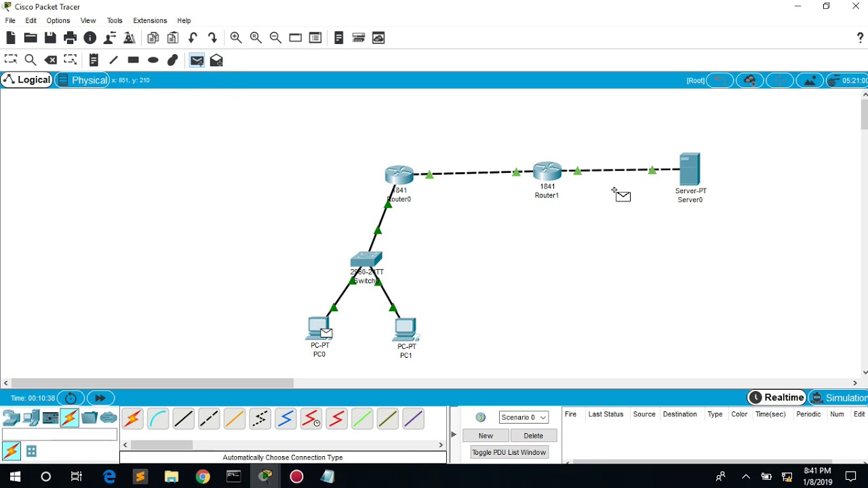The height and width of the screenshot is (488, 868).
Task: Click the Delete scenario button
Action: pyautogui.click(x=534, y=436)
